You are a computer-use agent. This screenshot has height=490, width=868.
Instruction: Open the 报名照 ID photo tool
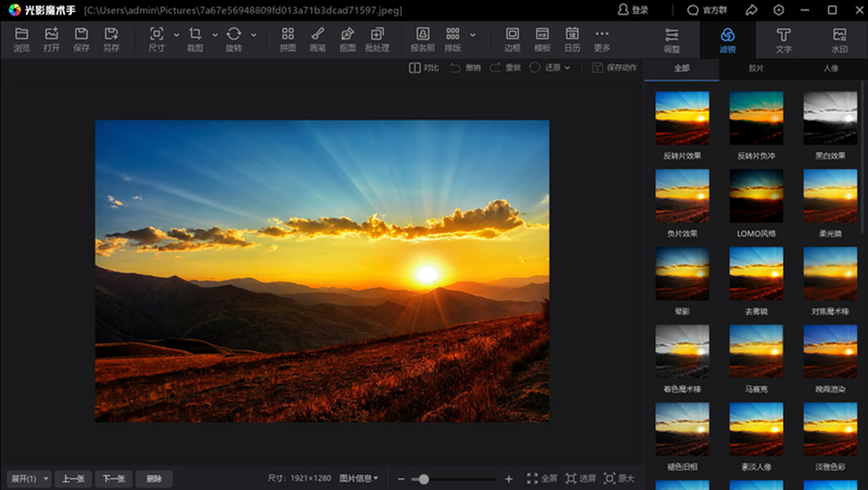click(x=422, y=38)
